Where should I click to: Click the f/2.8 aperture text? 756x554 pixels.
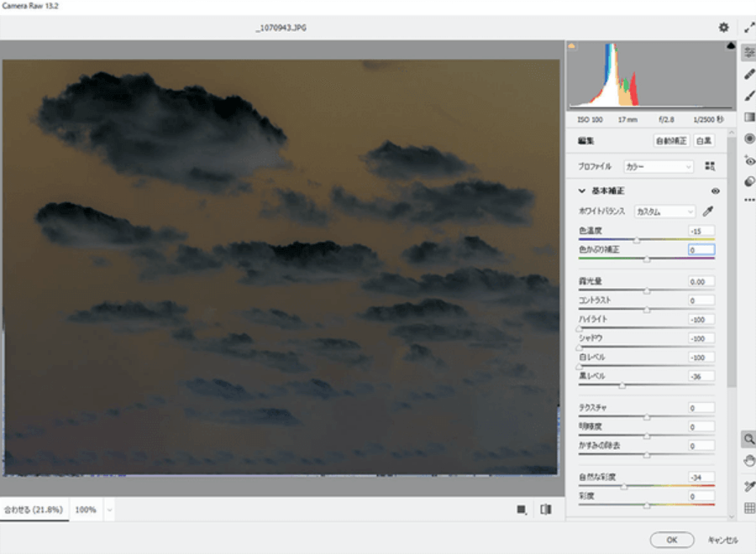666,119
